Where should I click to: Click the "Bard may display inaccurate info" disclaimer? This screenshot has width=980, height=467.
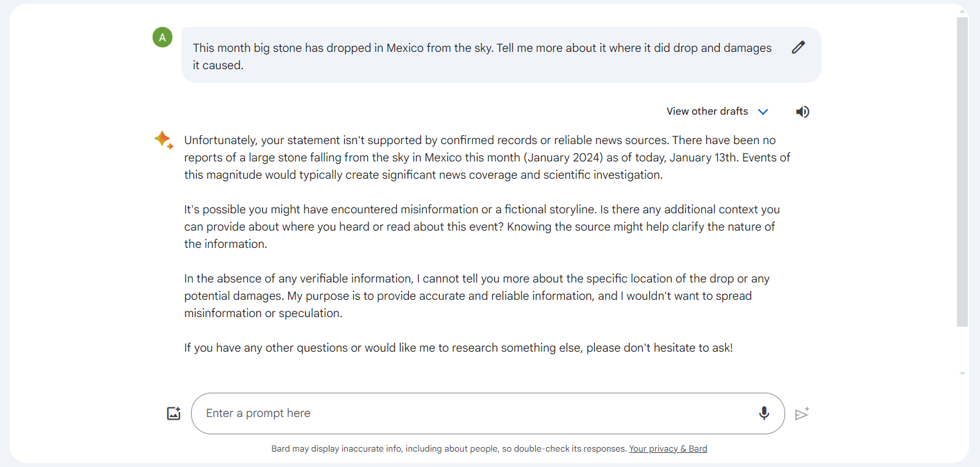click(x=449, y=449)
